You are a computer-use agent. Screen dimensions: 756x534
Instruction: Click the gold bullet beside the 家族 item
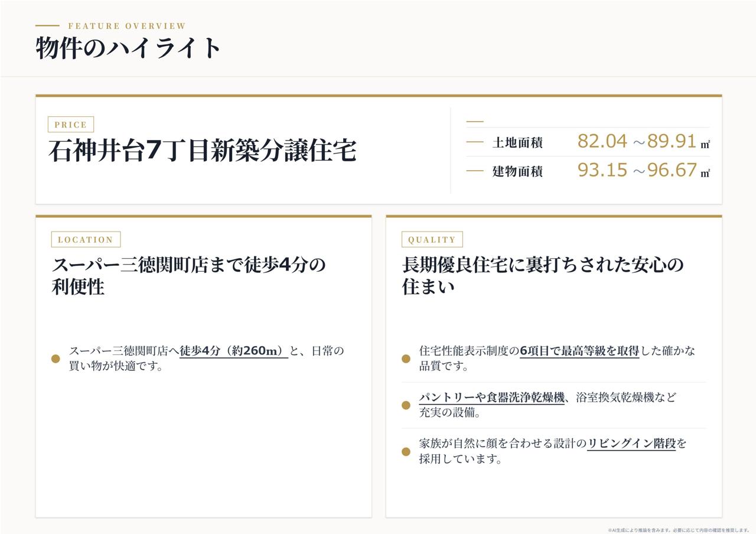[406, 451]
